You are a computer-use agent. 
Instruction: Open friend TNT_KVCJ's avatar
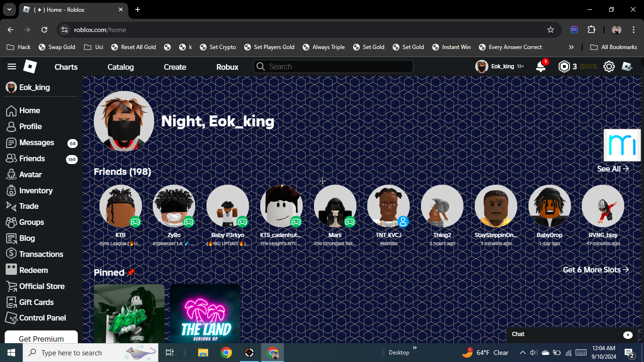388,206
